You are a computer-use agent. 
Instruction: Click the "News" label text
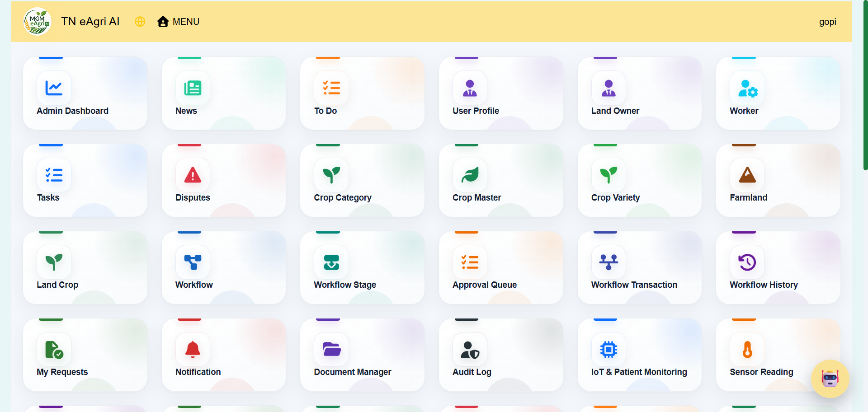tap(186, 111)
